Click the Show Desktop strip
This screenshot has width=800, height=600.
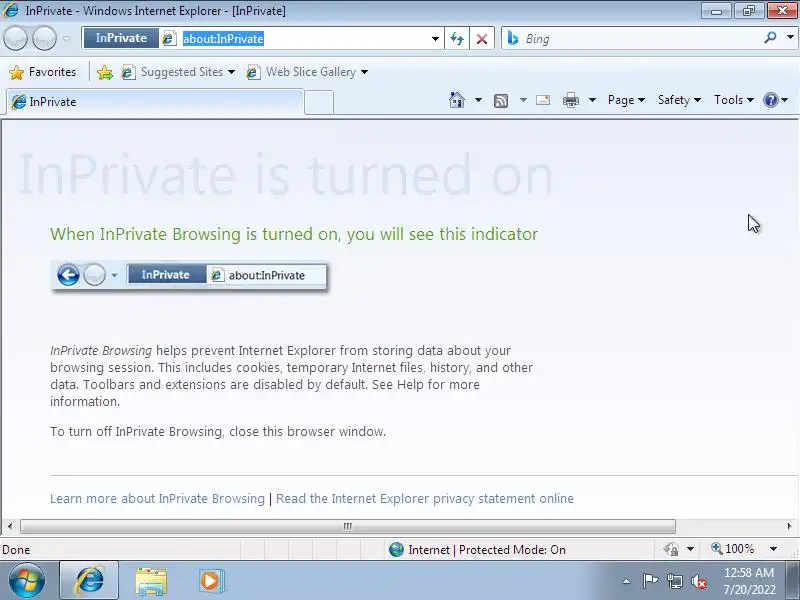coord(793,581)
